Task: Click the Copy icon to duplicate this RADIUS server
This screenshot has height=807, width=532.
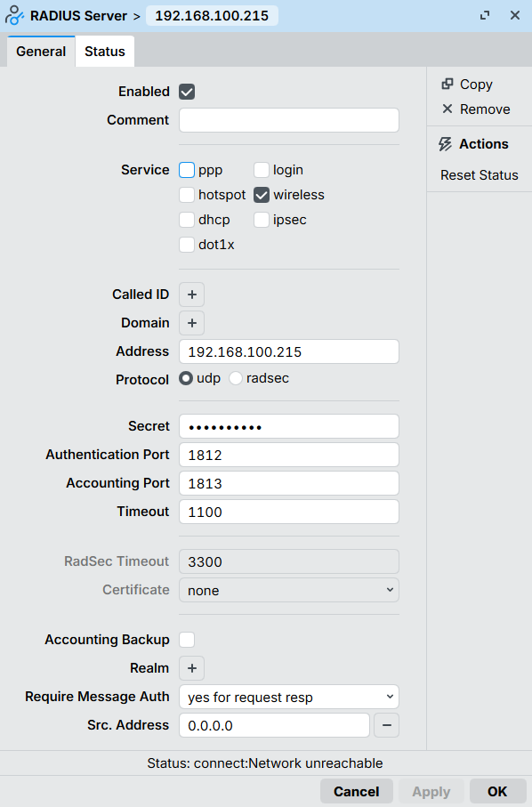Action: tap(446, 84)
